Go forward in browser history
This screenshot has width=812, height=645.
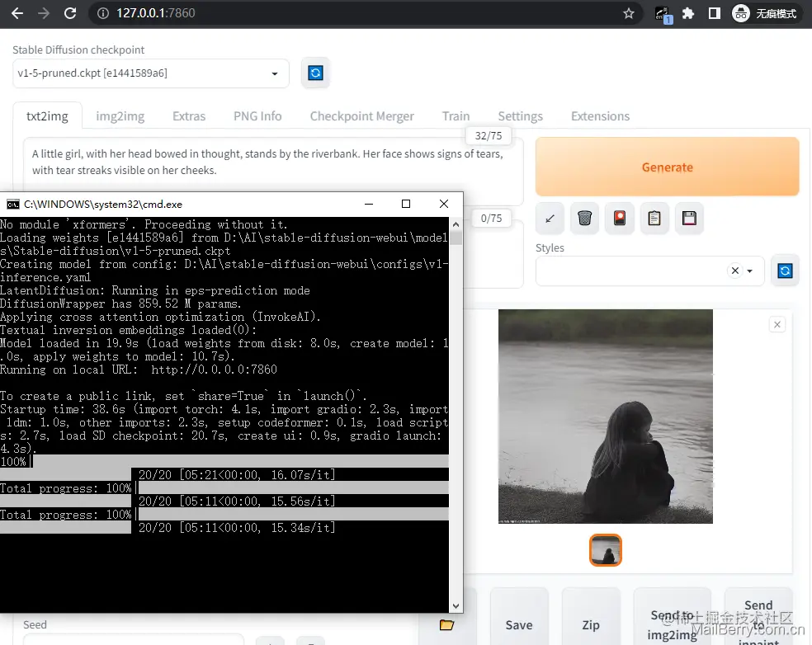44,13
